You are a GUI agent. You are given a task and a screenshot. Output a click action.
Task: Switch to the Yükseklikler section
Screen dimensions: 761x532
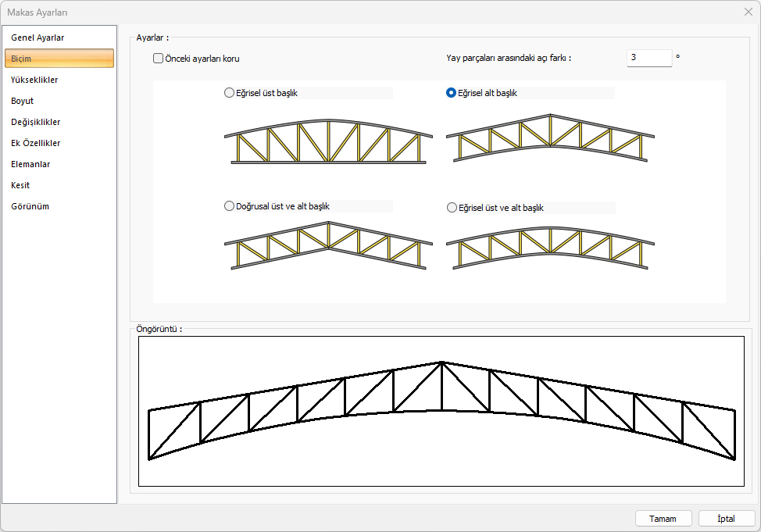click(34, 80)
